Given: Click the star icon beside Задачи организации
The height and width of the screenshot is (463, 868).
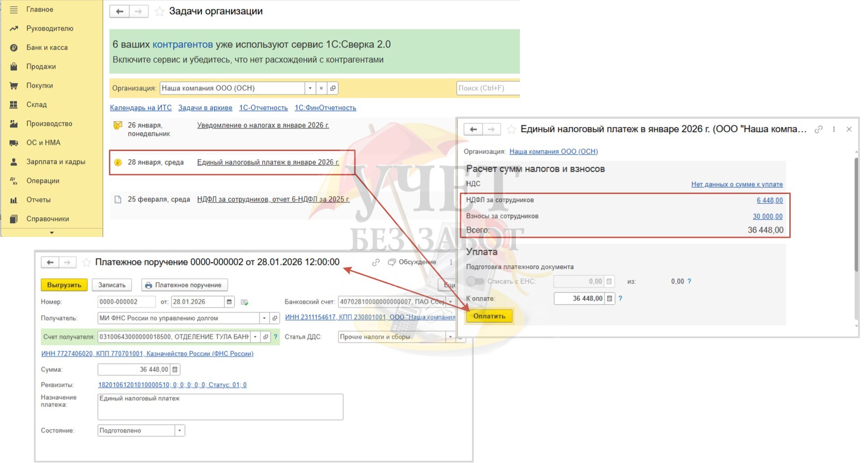Looking at the screenshot, I should coord(159,12).
